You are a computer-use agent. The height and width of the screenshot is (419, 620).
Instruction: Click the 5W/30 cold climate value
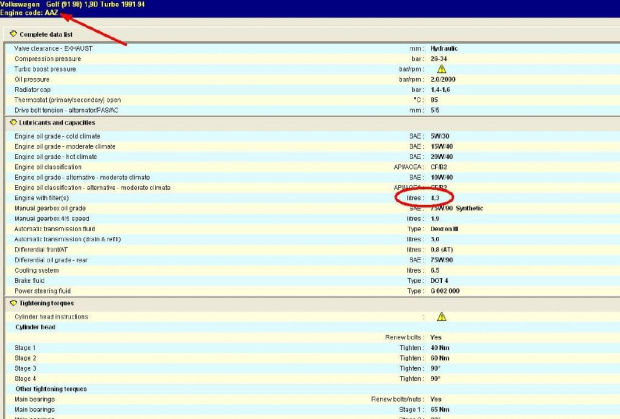[x=440, y=136]
